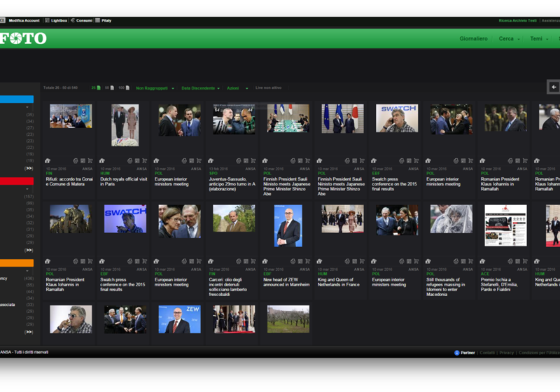Expand more entries in blue filter section

pyautogui.click(x=29, y=168)
